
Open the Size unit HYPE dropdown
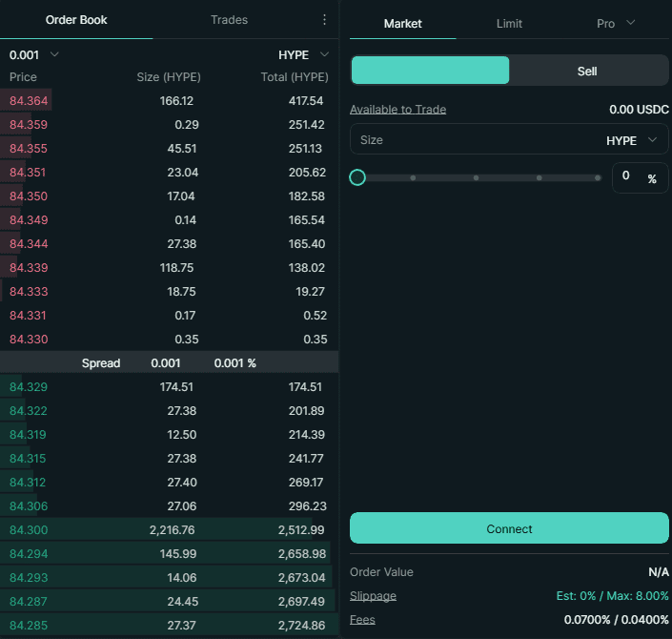point(631,140)
